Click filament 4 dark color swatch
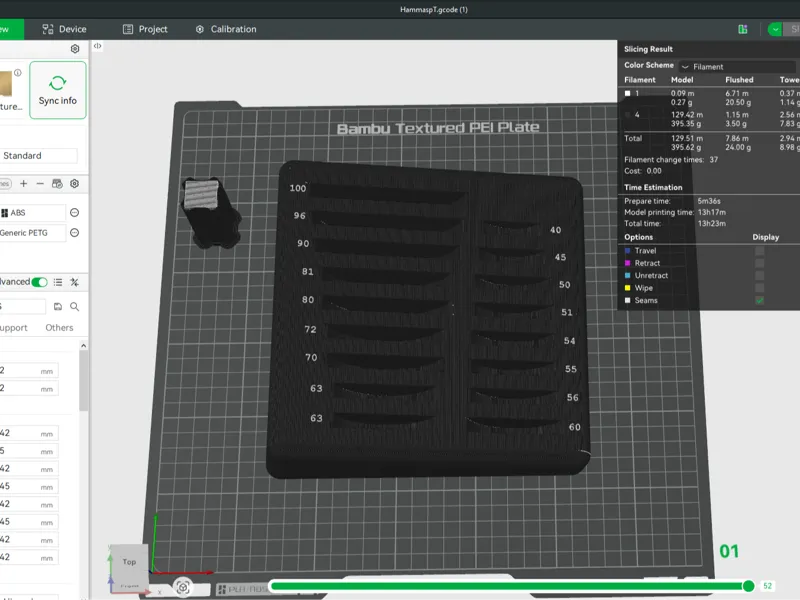Image resolution: width=800 pixels, height=600 pixels. click(x=628, y=115)
